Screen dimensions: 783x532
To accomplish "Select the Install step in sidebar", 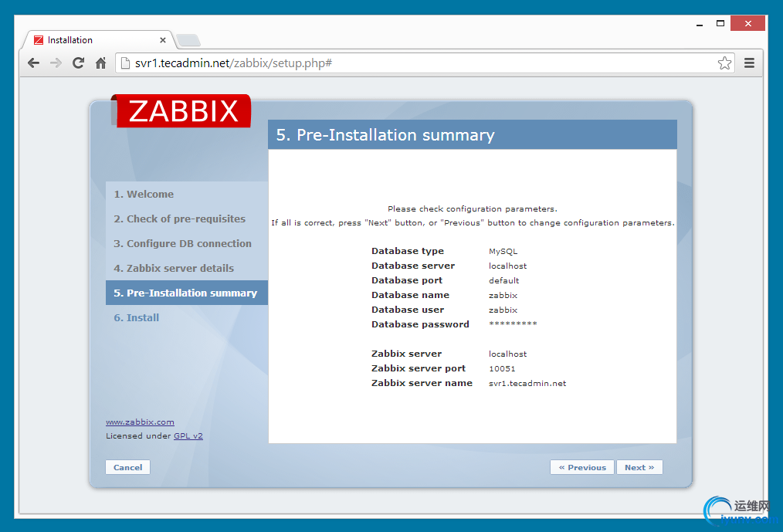I will click(x=136, y=317).
